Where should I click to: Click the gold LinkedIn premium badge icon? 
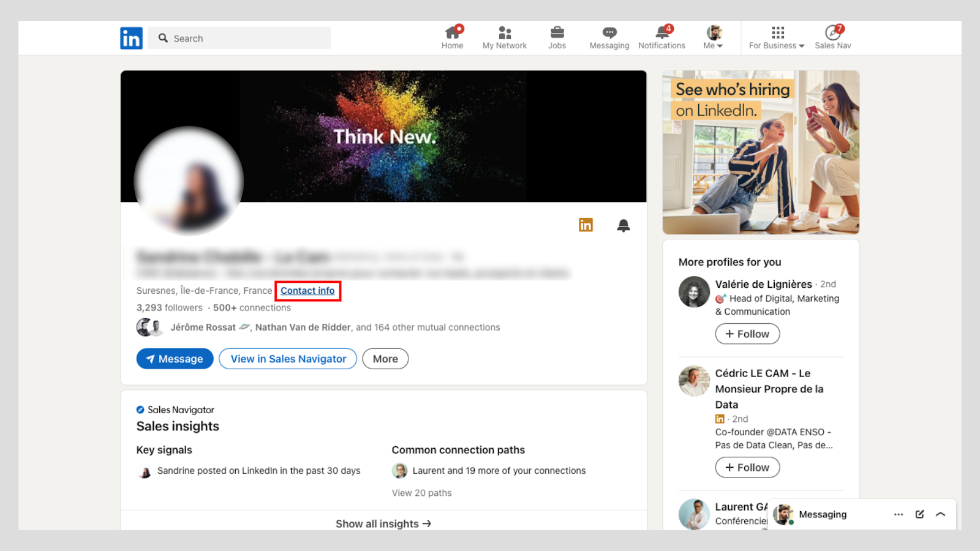tap(586, 225)
